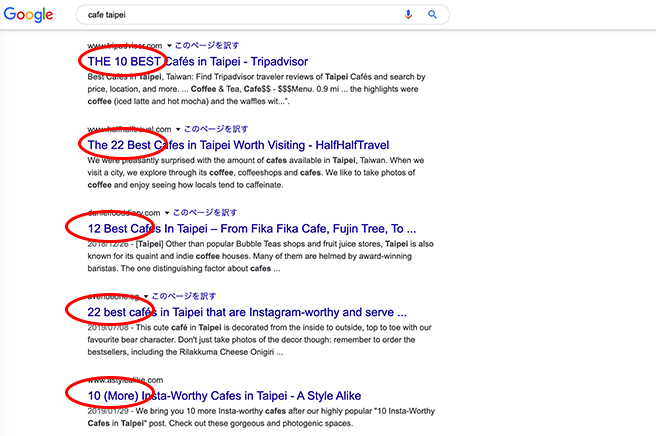
Task: Translate the danielfooddiary result page
Action: (x=205, y=213)
